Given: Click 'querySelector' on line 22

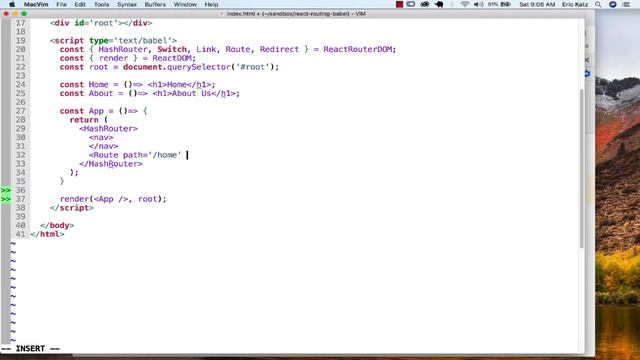Looking at the screenshot, I should coord(199,67).
